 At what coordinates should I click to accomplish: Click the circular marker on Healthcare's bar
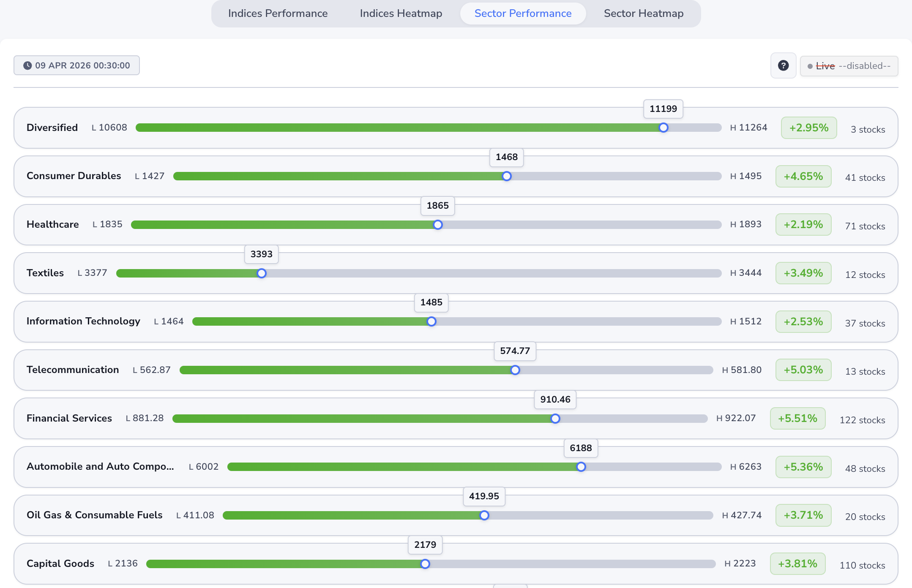tap(438, 225)
